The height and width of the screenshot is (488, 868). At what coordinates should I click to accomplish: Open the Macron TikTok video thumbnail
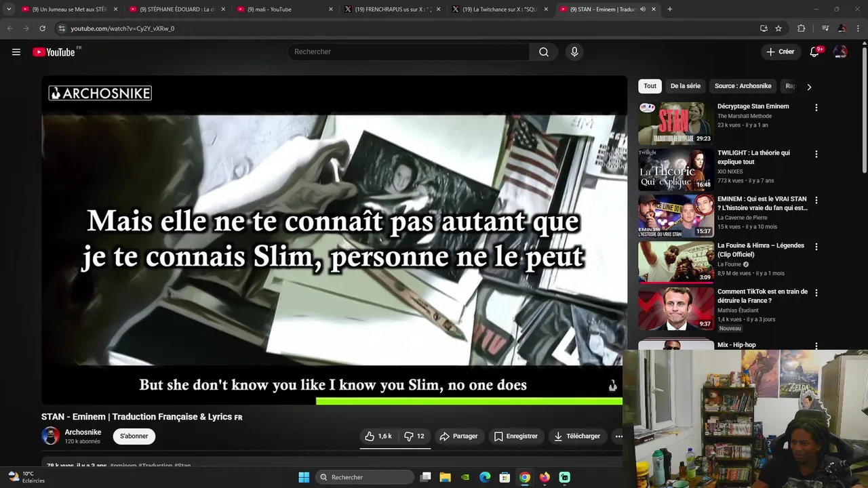click(x=675, y=308)
